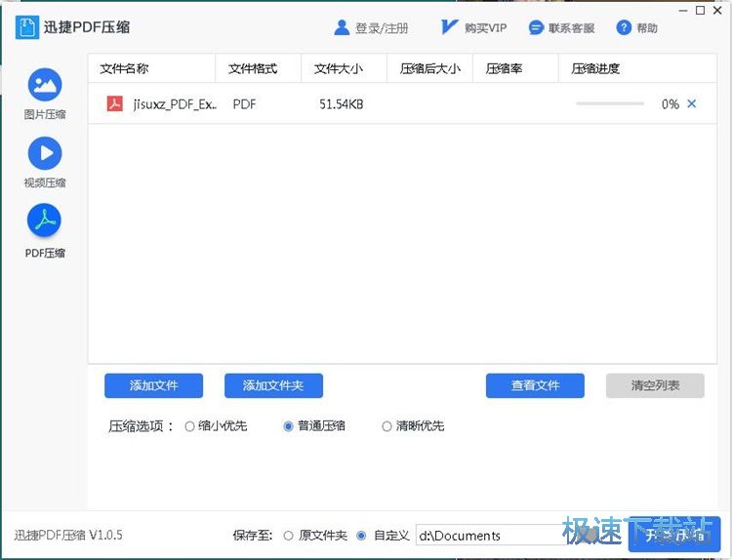Click 添加文件夹 add folder button
Viewport: 732px width, 560px height.
pos(273,385)
